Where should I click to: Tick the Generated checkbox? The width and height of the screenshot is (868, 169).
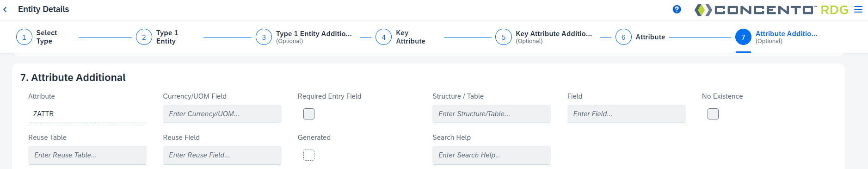309,155
